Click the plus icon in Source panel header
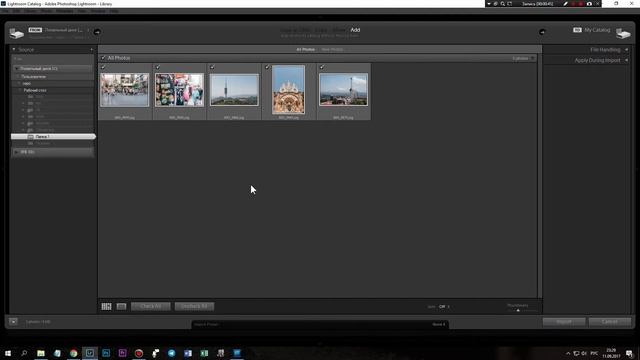Screen dimensions: 640x360 [91, 50]
